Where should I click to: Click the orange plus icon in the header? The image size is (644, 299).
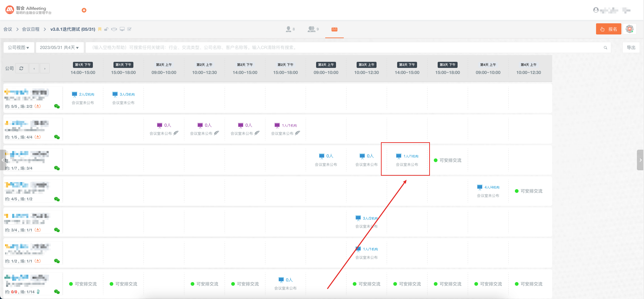[x=84, y=10]
